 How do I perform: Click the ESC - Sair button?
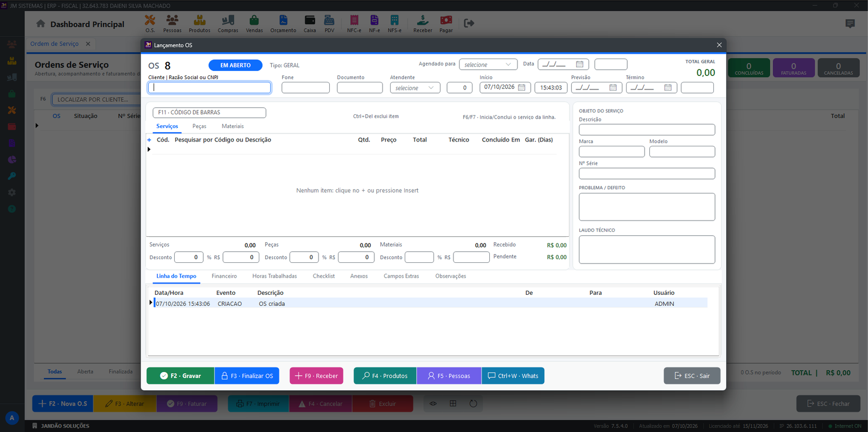692,376
